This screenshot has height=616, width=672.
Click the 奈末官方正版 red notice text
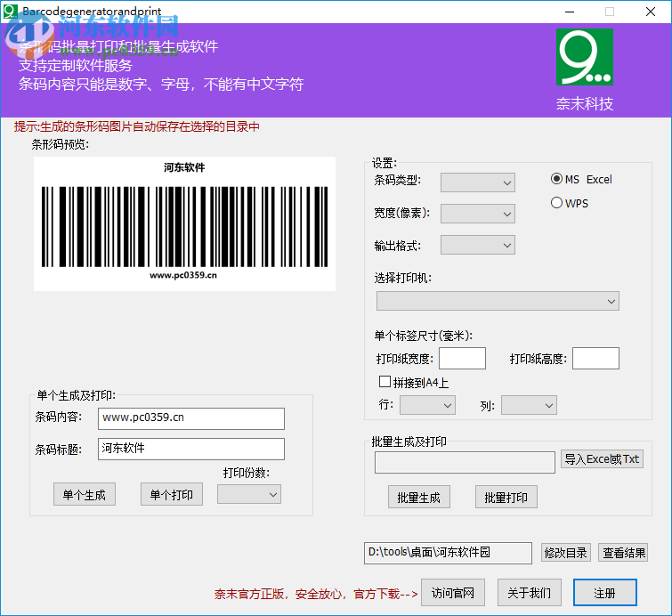(316, 594)
